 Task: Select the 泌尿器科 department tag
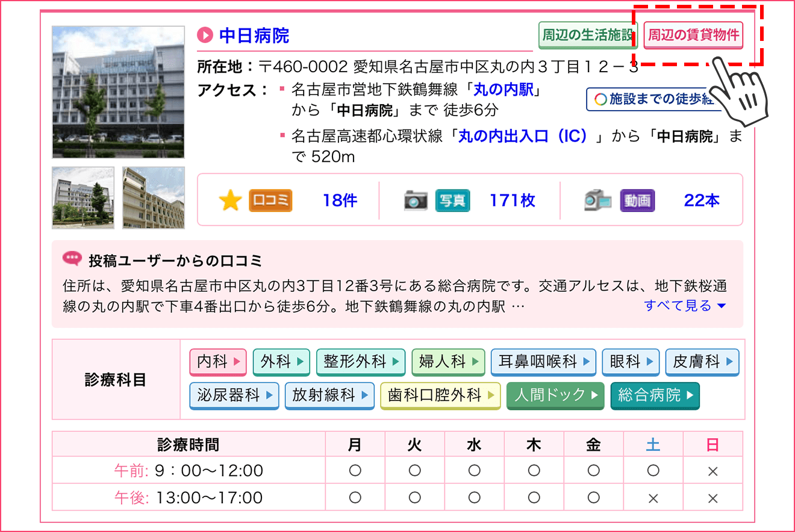pos(234,396)
